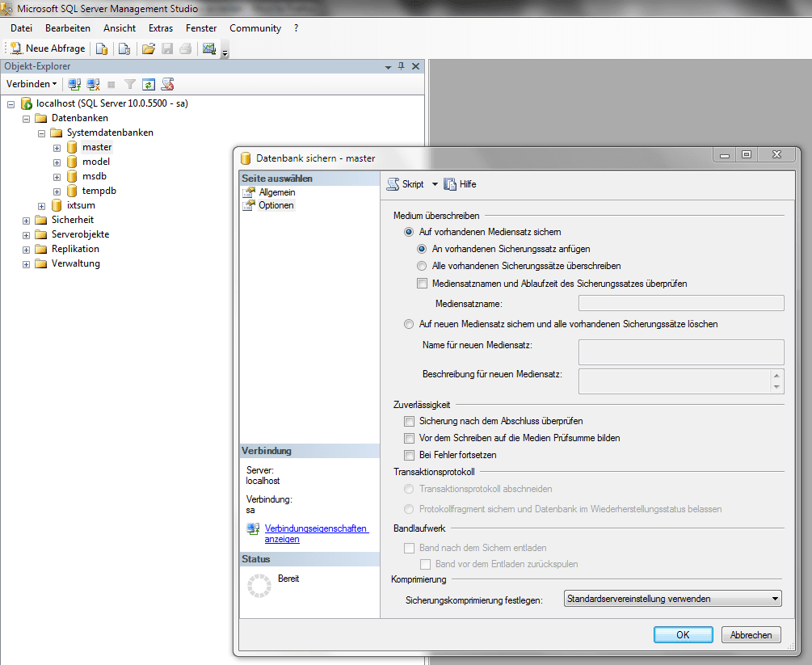Screen dimensions: 812x665
Task: Expand the Serverobjekte folder
Action: pos(27,235)
